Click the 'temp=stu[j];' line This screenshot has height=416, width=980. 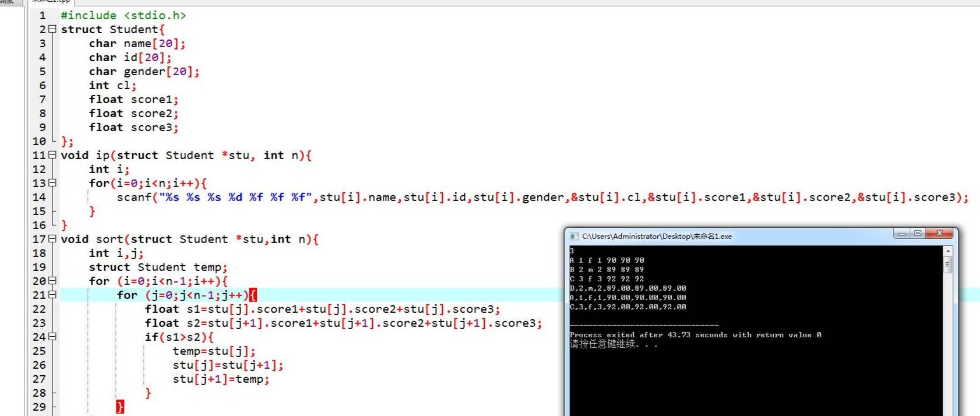pos(214,351)
